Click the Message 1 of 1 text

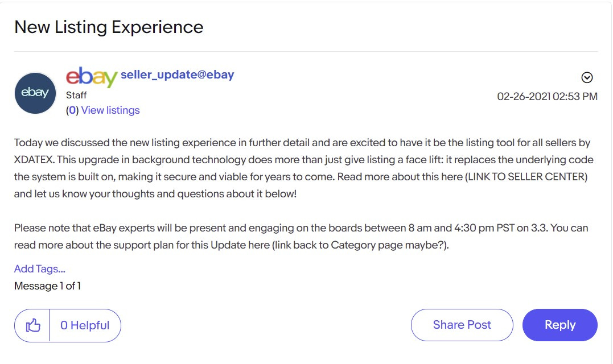pyautogui.click(x=47, y=286)
